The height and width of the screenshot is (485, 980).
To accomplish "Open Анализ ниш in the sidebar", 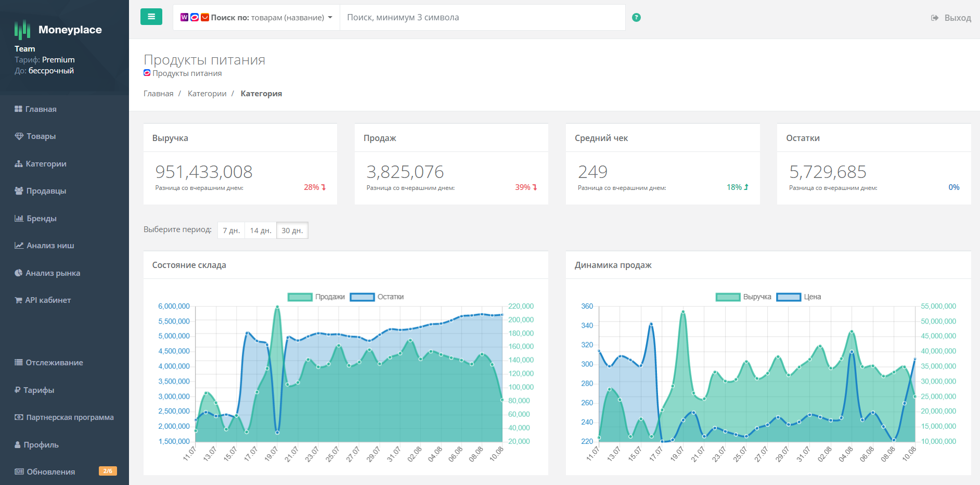I will pyautogui.click(x=50, y=246).
